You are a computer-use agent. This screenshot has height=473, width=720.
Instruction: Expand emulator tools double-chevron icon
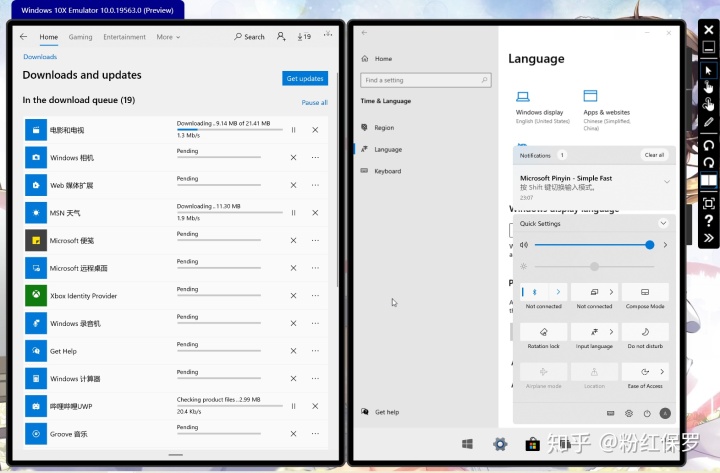tap(708, 237)
